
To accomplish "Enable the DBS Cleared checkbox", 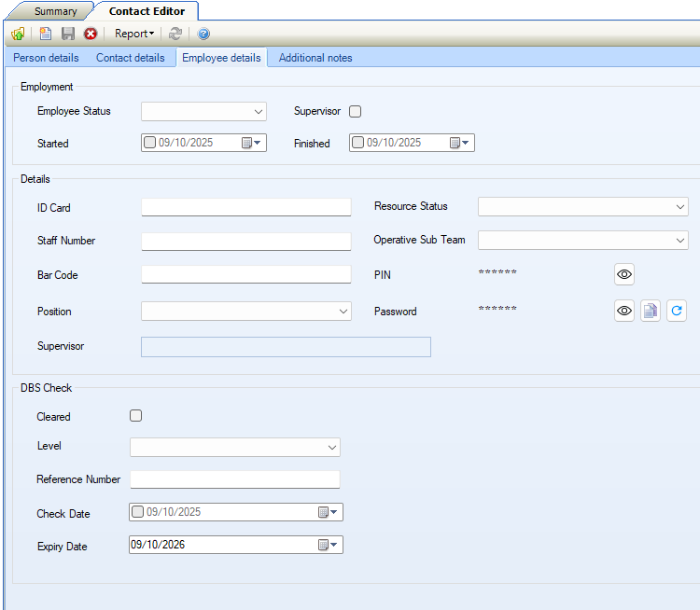I will tap(136, 416).
